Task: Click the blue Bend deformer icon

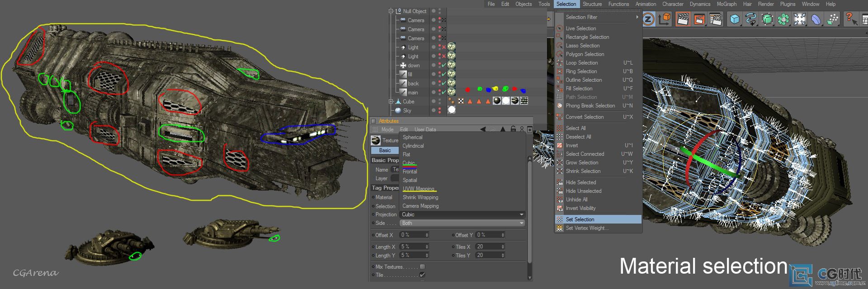Action: [816, 19]
